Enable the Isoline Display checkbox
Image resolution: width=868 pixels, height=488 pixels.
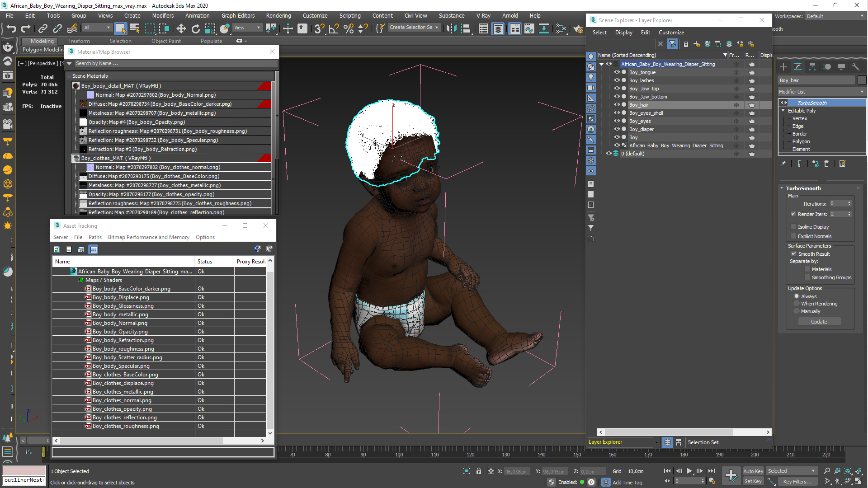793,227
